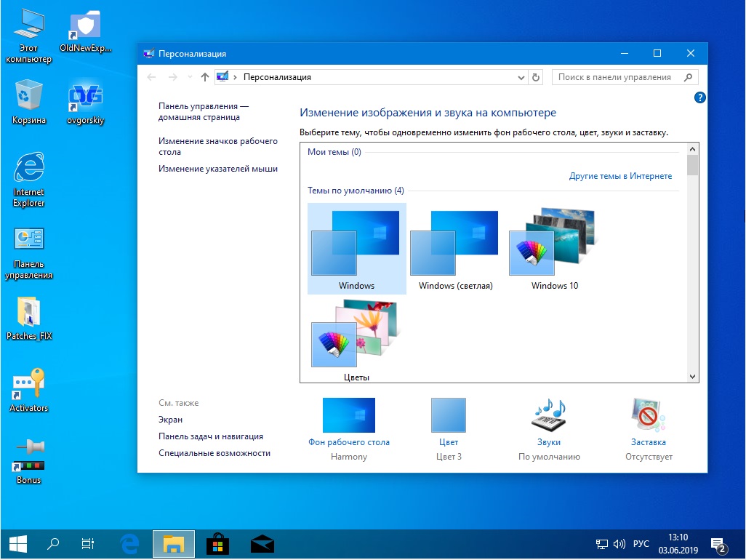Click the control panel search field
This screenshot has height=560, width=746.
[618, 76]
